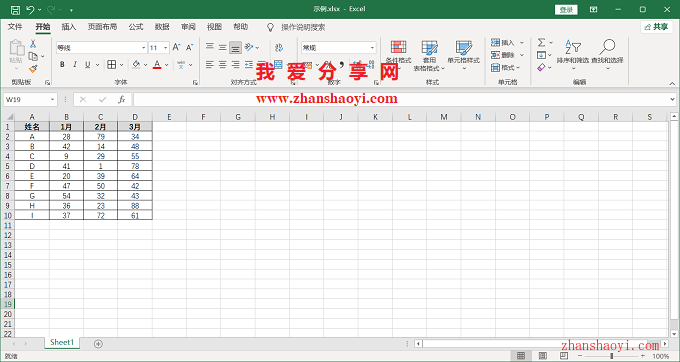This screenshot has height=362, width=680.
Task: Add a new sheet
Action: 98,344
